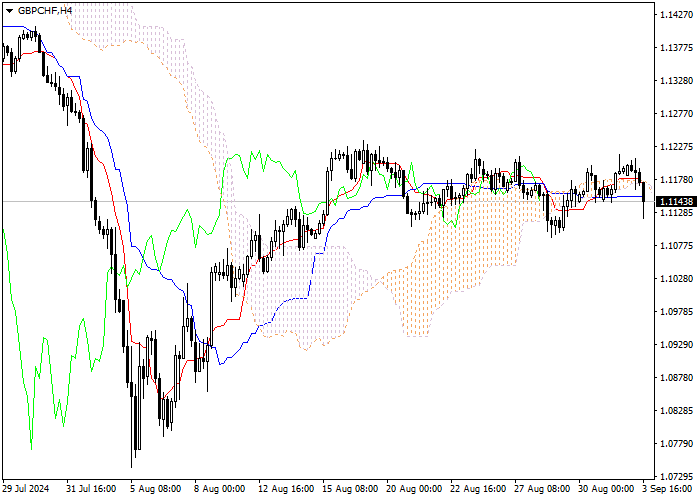The height and width of the screenshot is (500, 700).
Task: Select price level 1.10775 on the scale
Action: click(676, 246)
